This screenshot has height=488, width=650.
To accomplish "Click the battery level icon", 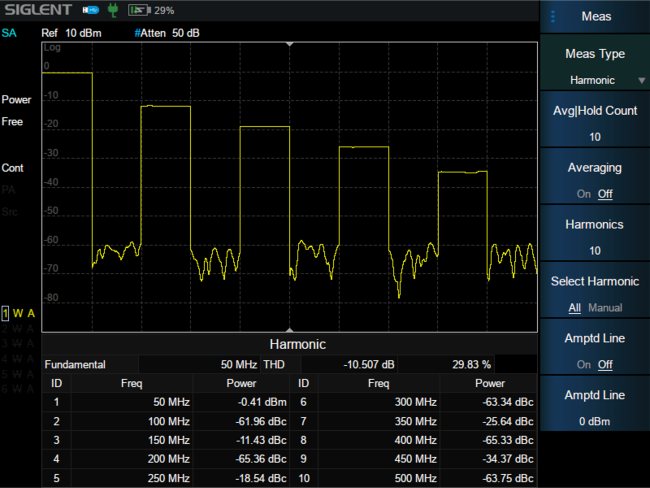I will pos(139,11).
